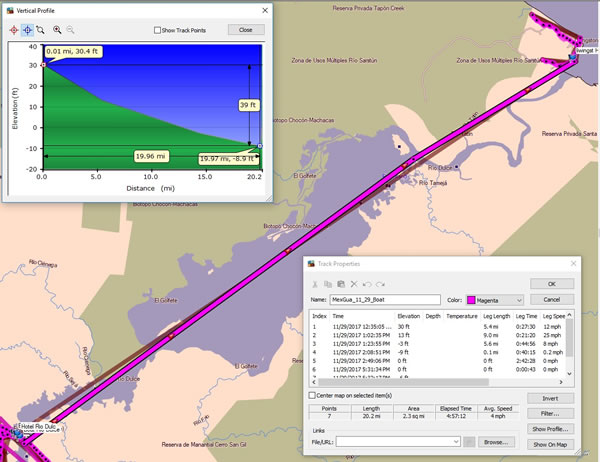Select track point row 1 at 12:35:05
The image size is (600, 462).
click(x=438, y=327)
